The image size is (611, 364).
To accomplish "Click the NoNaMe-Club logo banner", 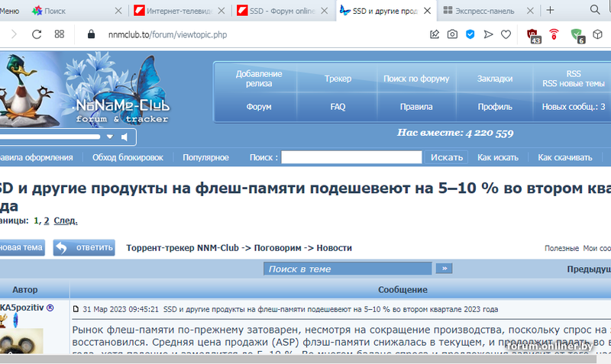I will (x=85, y=90).
